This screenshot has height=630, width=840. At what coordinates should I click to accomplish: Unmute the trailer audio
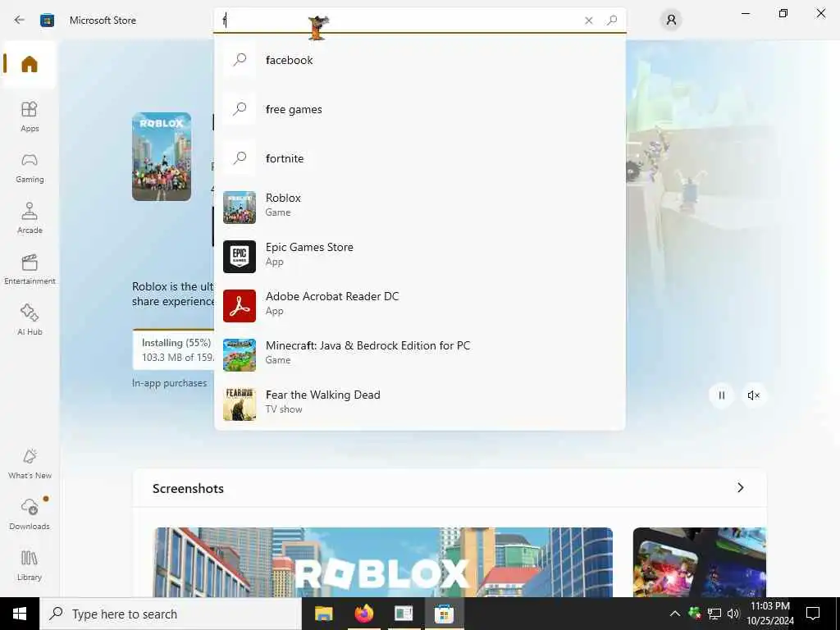pos(753,395)
